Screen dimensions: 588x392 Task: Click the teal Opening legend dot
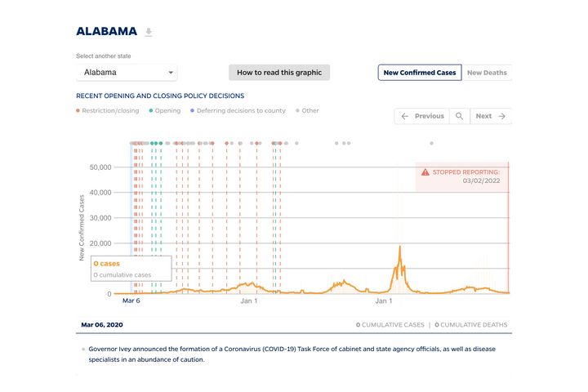coord(151,111)
